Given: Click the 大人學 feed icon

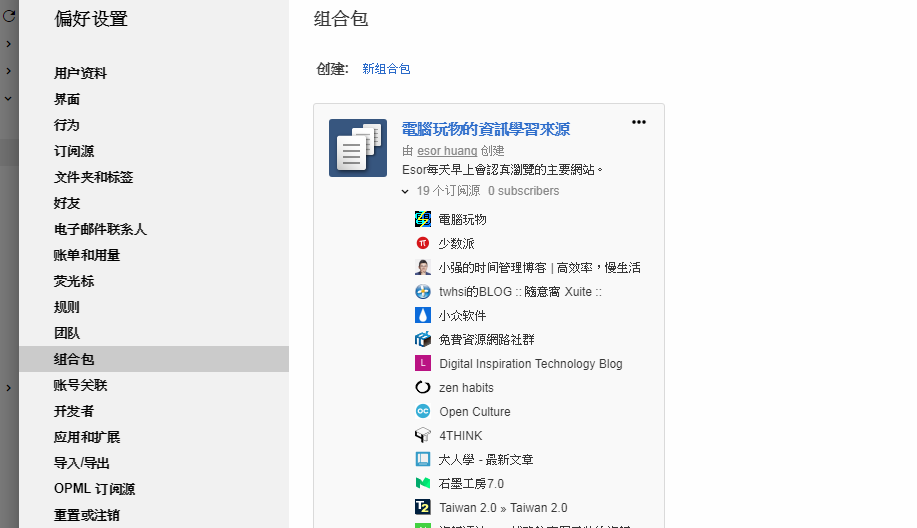Looking at the screenshot, I should pos(423,459).
